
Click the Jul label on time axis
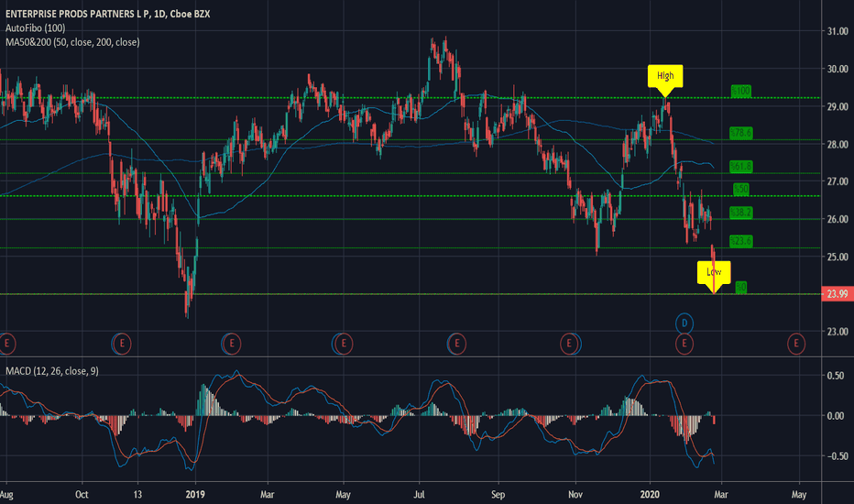pyautogui.click(x=420, y=495)
